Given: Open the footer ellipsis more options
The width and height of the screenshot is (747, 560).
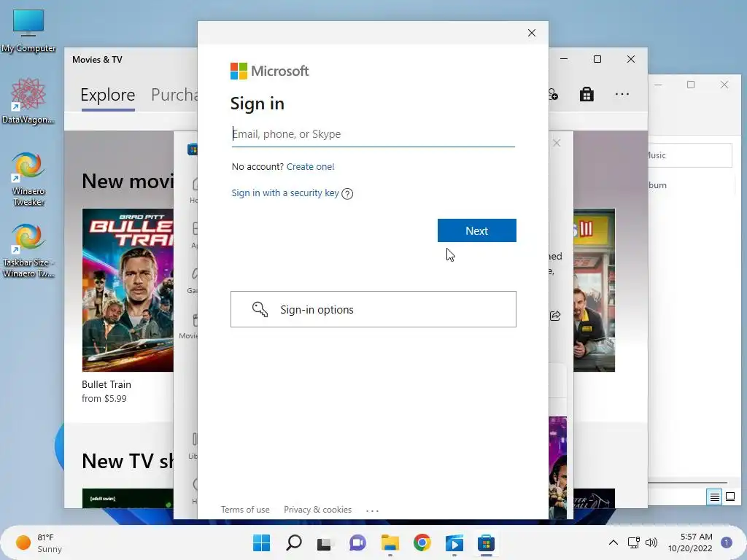Looking at the screenshot, I should [372, 510].
